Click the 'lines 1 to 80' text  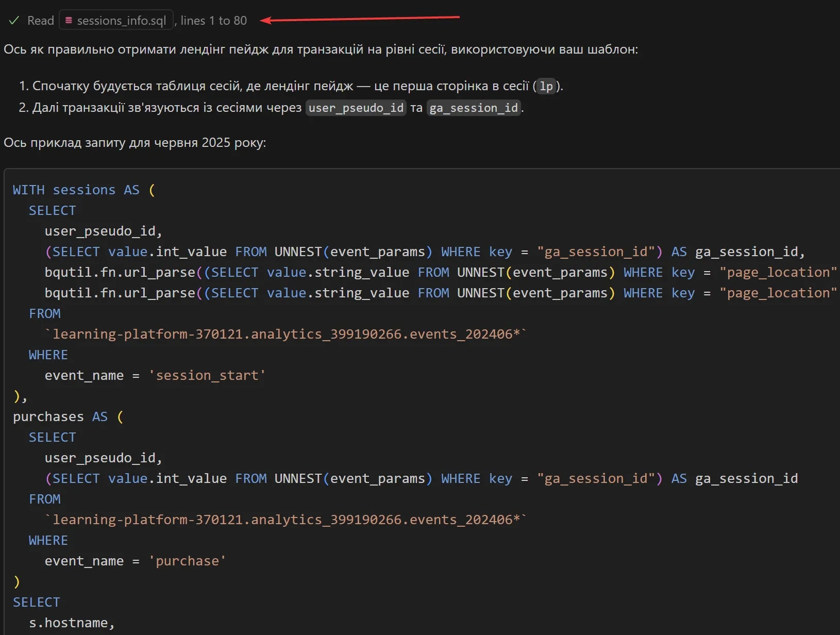[x=214, y=21]
